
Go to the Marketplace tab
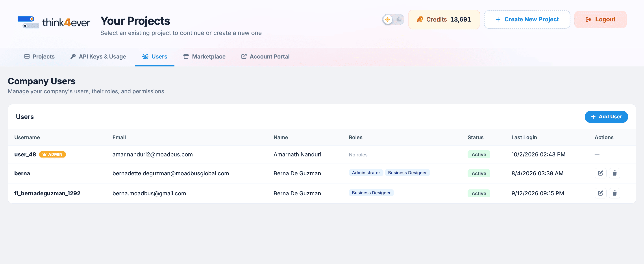204,57
